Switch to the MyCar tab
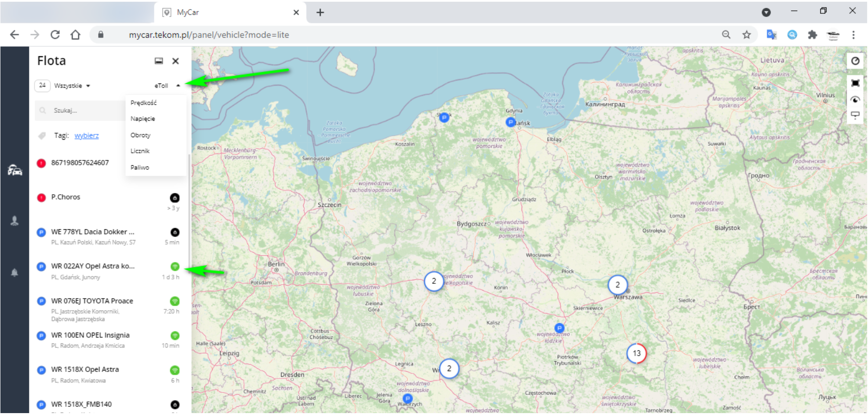Screen dimensions: 868x417 tap(231, 13)
